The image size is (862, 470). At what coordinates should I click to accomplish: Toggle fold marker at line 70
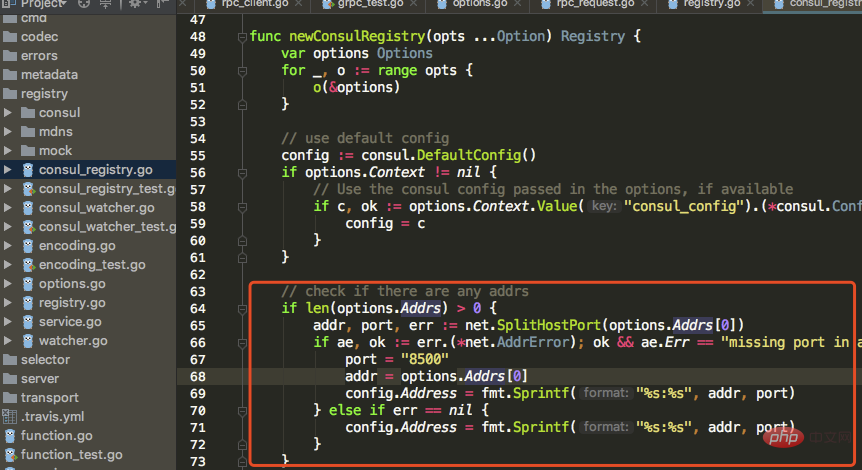[x=242, y=411]
